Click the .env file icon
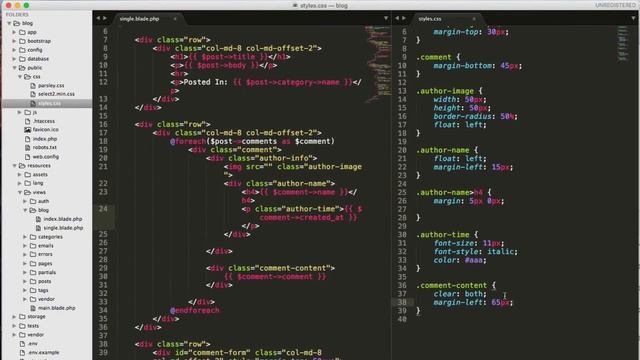Screen dimensions: 640x360 click(22, 344)
